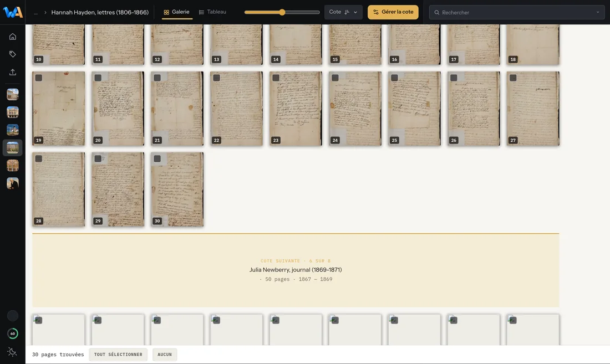The image size is (610, 364).
Task: Tick checkbox on page 25 thumbnail
Action: tap(394, 78)
